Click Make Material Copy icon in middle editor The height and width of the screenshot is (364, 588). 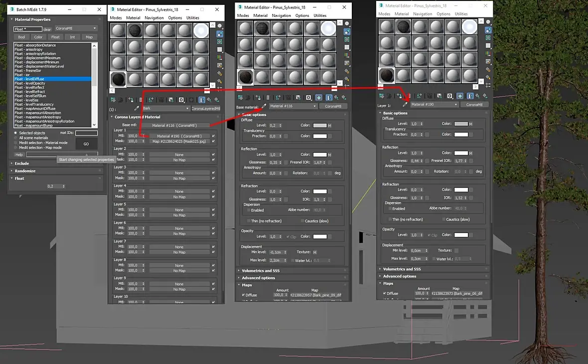[278, 98]
